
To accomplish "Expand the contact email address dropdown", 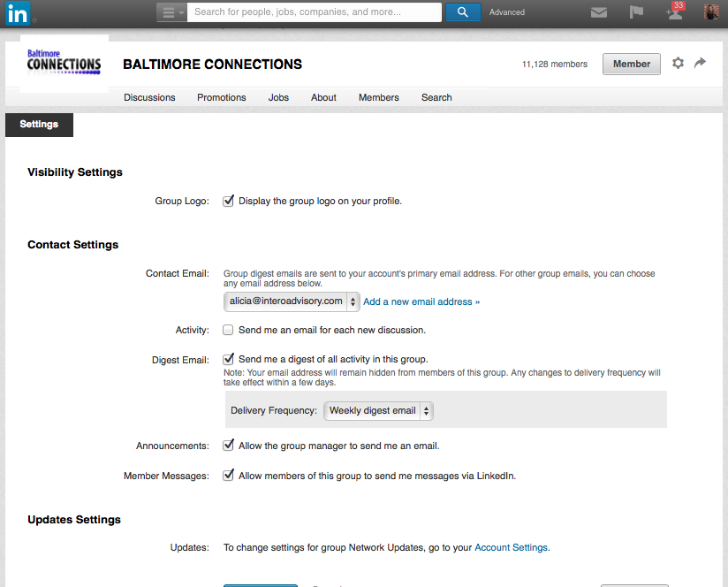I will pyautogui.click(x=292, y=301).
